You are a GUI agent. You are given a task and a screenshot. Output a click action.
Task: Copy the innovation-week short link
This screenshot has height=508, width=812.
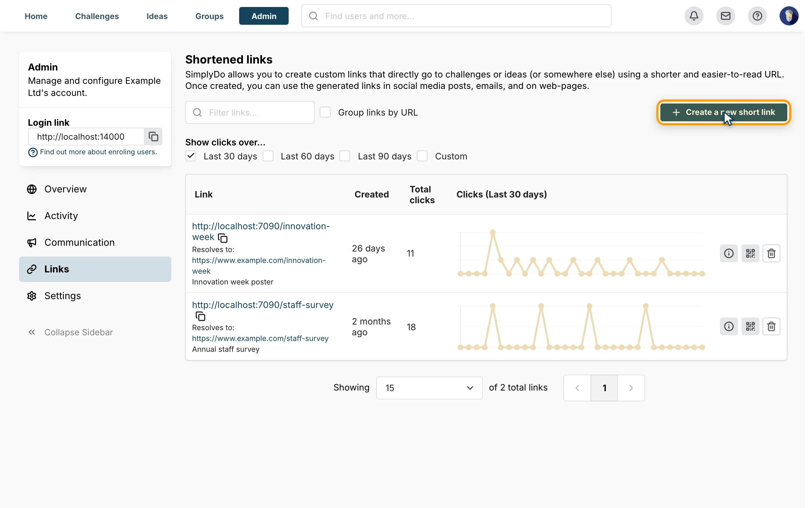tap(223, 238)
